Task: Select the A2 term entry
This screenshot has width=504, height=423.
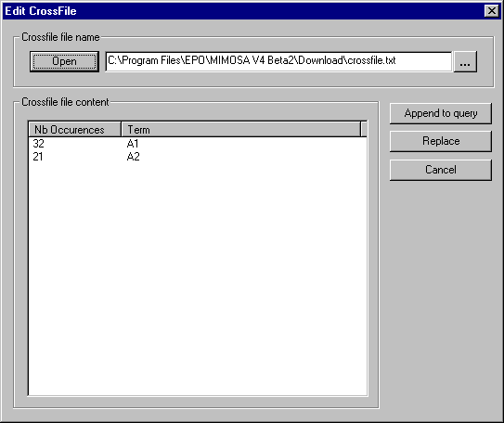Action: coord(133,157)
